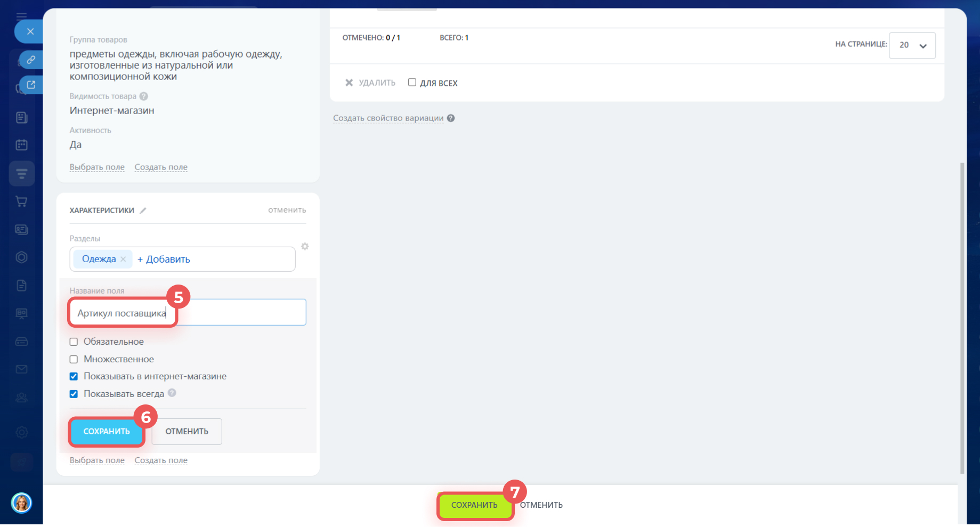This screenshot has height=527, width=980.
Task: Close the product card slider panel
Action: tap(30, 31)
